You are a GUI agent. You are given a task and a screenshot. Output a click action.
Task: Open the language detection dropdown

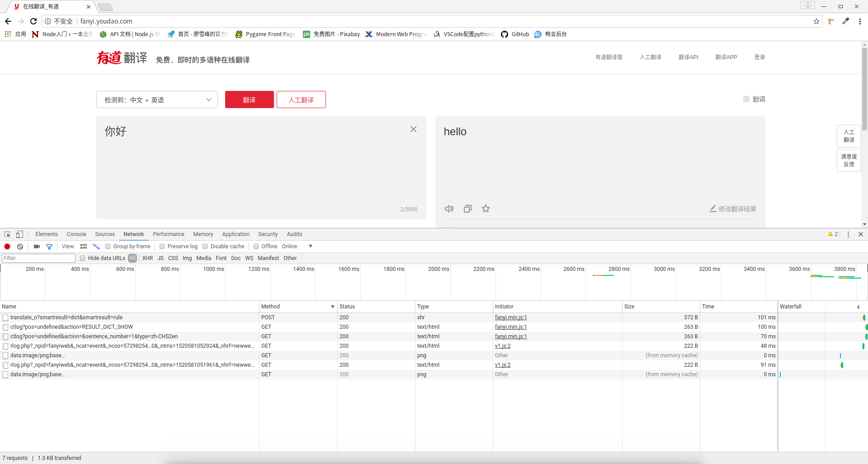point(157,99)
